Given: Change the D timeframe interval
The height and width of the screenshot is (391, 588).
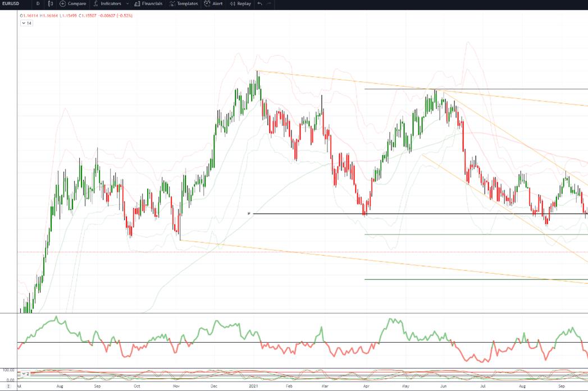Looking at the screenshot, I should point(38,4).
